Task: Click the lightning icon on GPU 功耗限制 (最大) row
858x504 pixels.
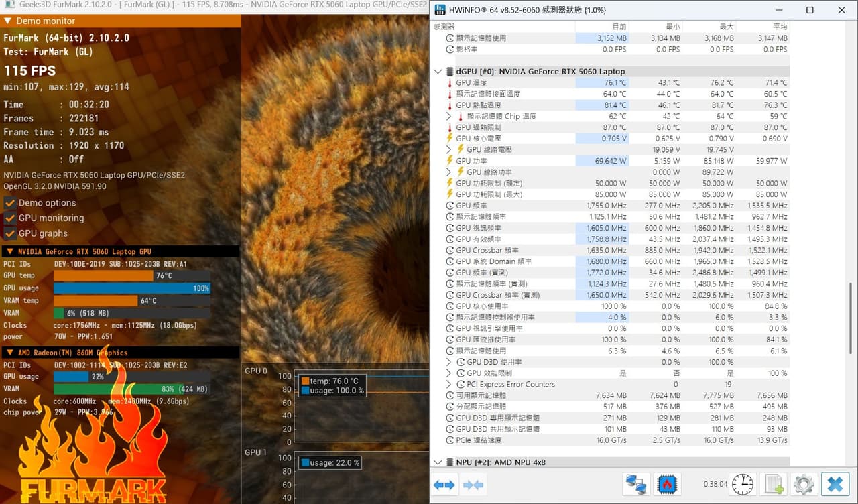Action: (x=450, y=194)
